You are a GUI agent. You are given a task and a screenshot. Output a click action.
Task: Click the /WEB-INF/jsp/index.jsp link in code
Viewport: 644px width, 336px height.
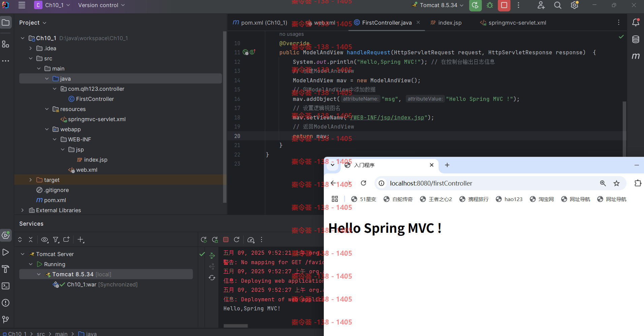point(387,117)
